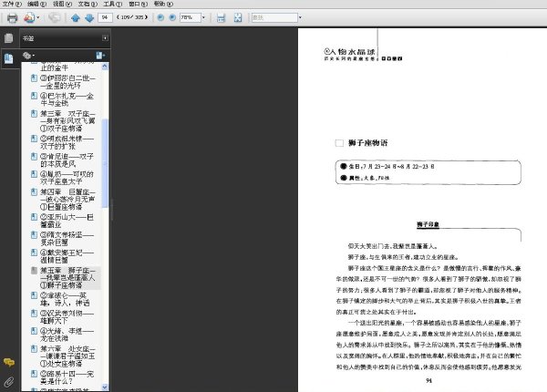
Task: Open bookmark 第四章 巨蟹座 chapter
Action: pos(67,200)
